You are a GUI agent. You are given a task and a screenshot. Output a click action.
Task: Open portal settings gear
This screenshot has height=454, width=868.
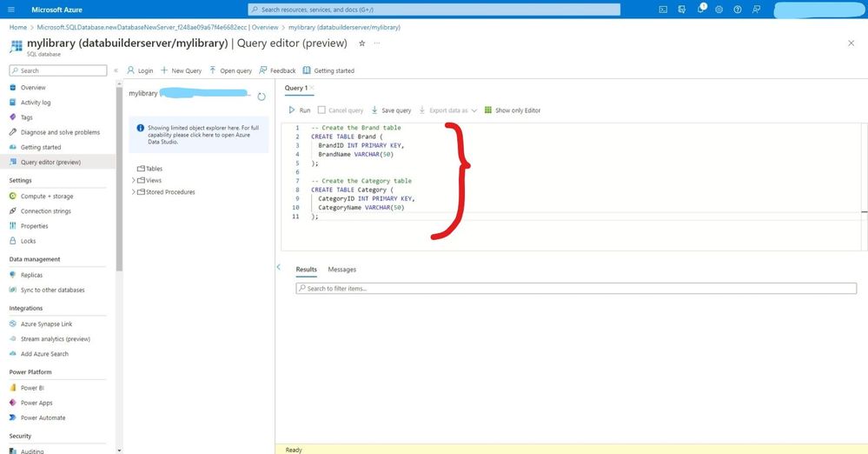[719, 10]
